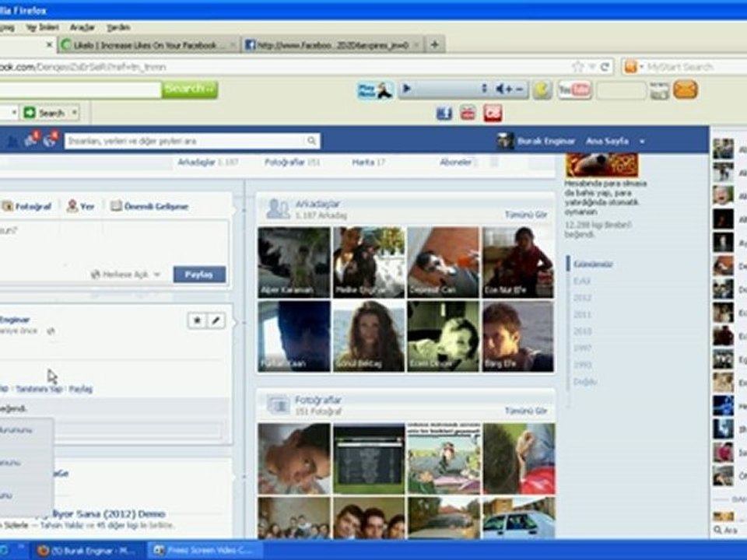Open the YouTube toolbar button
This screenshot has width=747, height=560.
(574, 89)
